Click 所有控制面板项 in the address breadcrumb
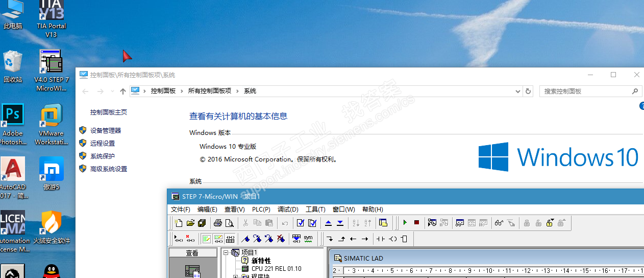 (x=210, y=91)
